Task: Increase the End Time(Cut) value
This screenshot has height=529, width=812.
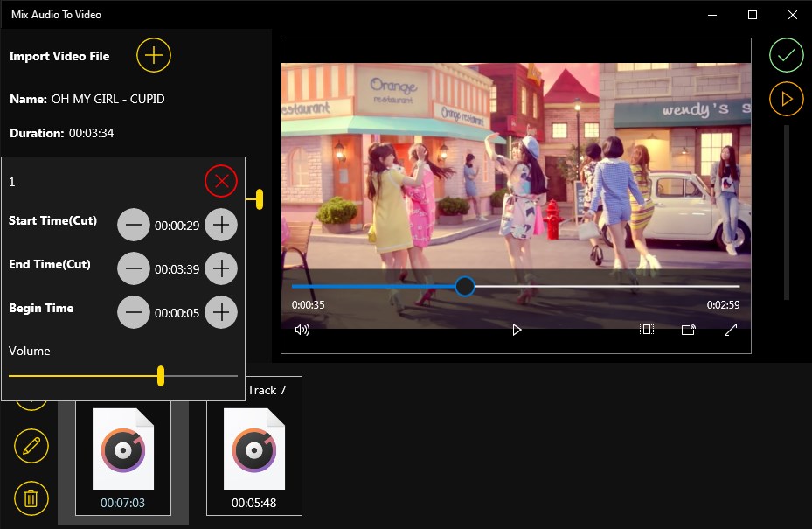Action: coord(221,268)
